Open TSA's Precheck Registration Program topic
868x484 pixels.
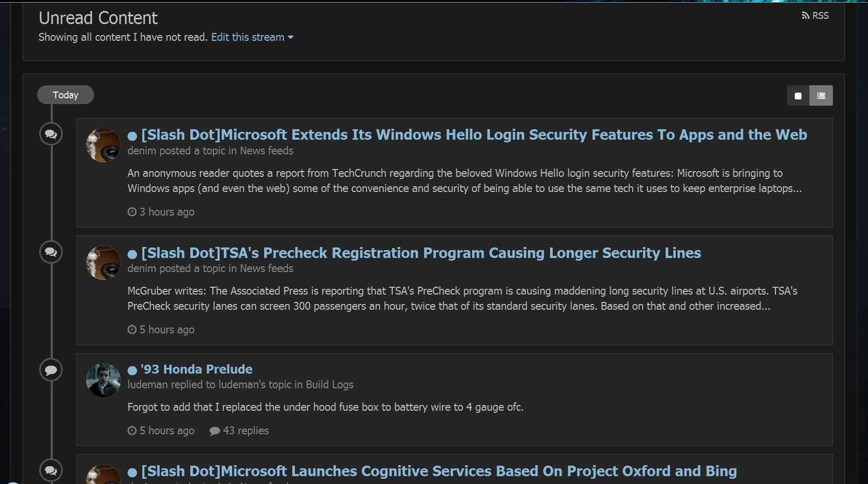click(421, 253)
